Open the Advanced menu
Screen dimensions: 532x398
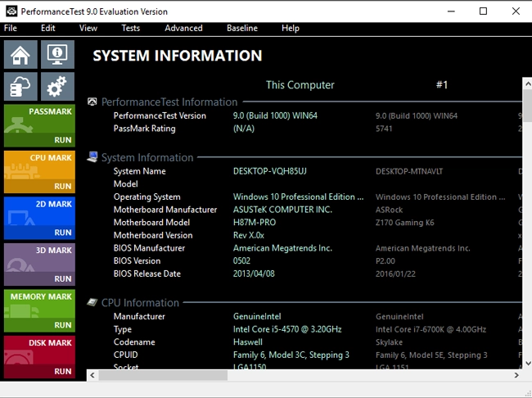pyautogui.click(x=183, y=28)
